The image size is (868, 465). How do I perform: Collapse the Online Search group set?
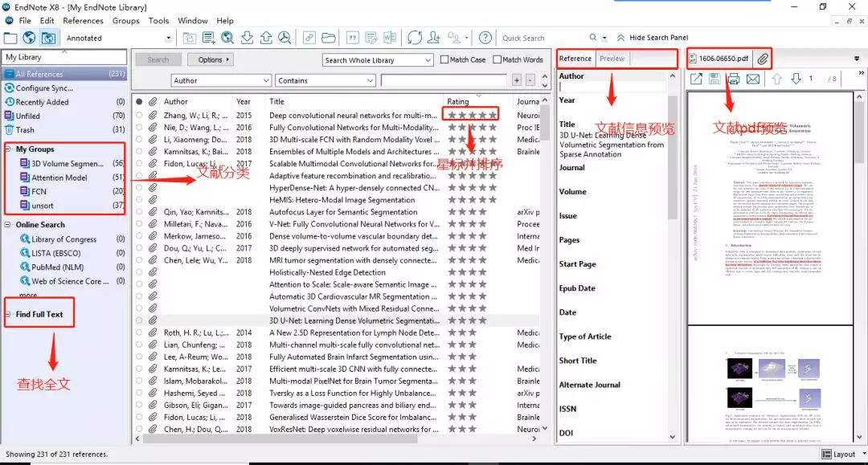point(8,225)
